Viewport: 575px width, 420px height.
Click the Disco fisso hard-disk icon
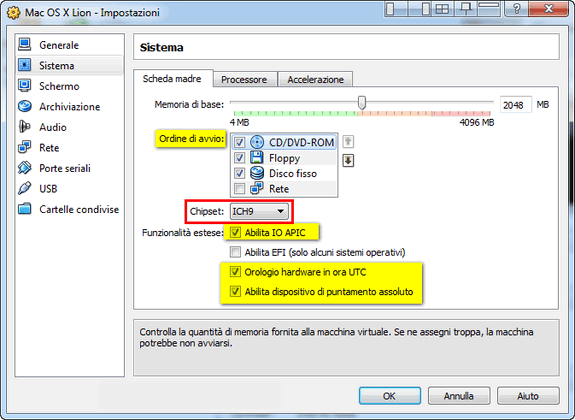click(x=257, y=173)
